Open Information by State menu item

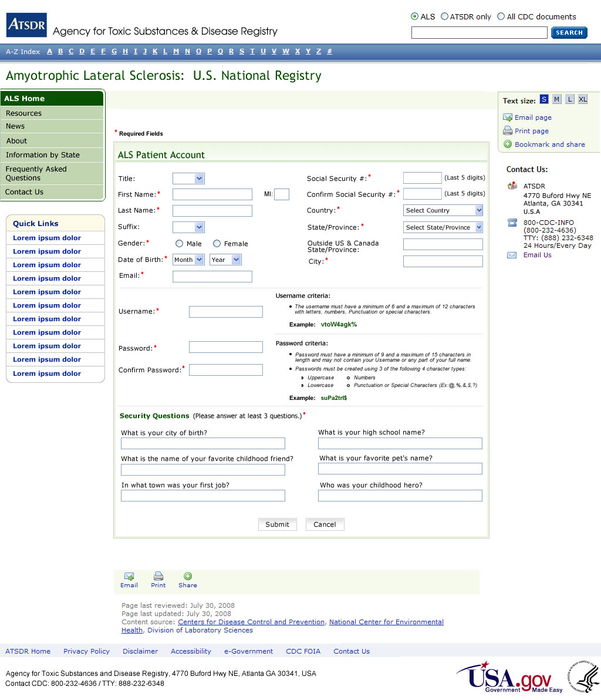click(52, 155)
